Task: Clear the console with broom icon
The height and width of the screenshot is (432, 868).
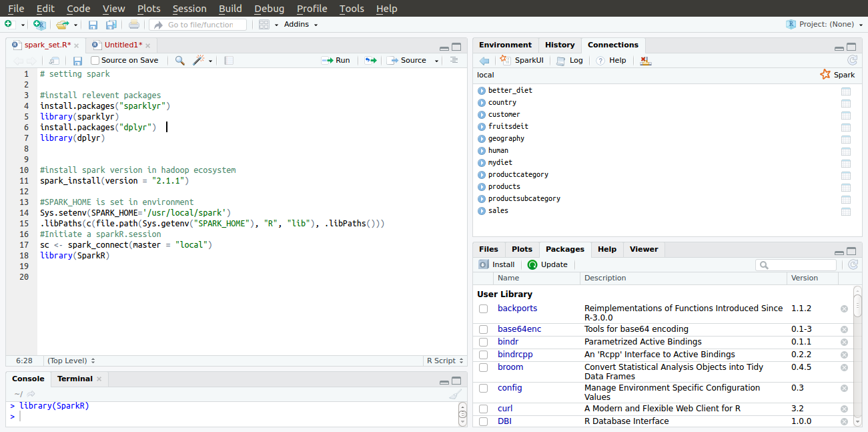Action: click(x=454, y=394)
